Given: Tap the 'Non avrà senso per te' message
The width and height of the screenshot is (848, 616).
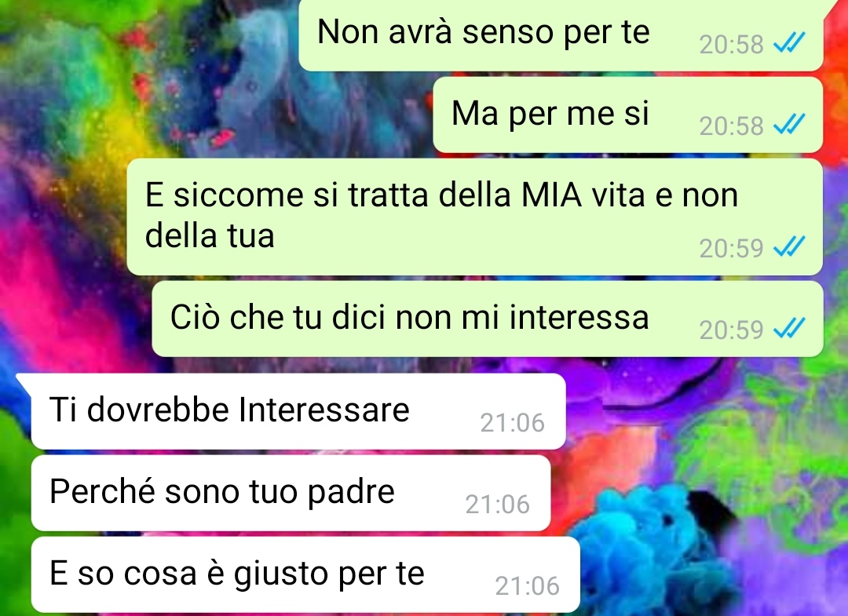Looking at the screenshot, I should 561,35.
